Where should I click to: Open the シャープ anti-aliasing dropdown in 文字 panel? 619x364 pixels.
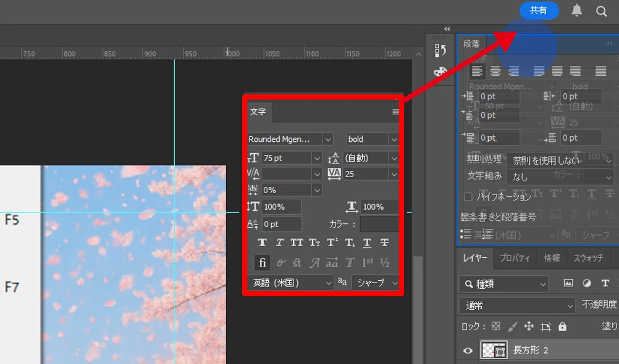coord(375,283)
